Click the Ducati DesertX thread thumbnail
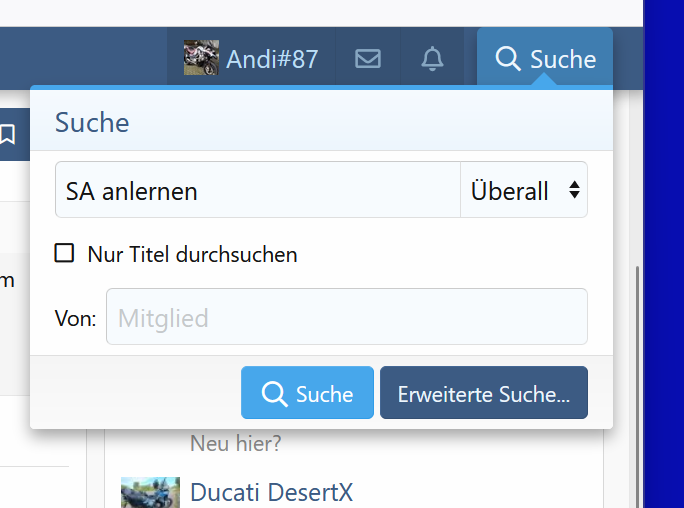 point(150,493)
